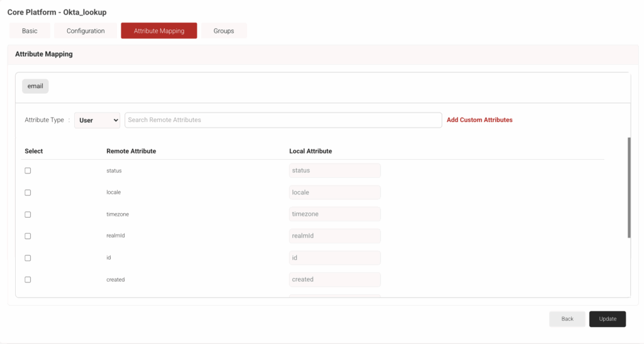Image resolution: width=644 pixels, height=344 pixels.
Task: Click the Update button
Action: 607,319
